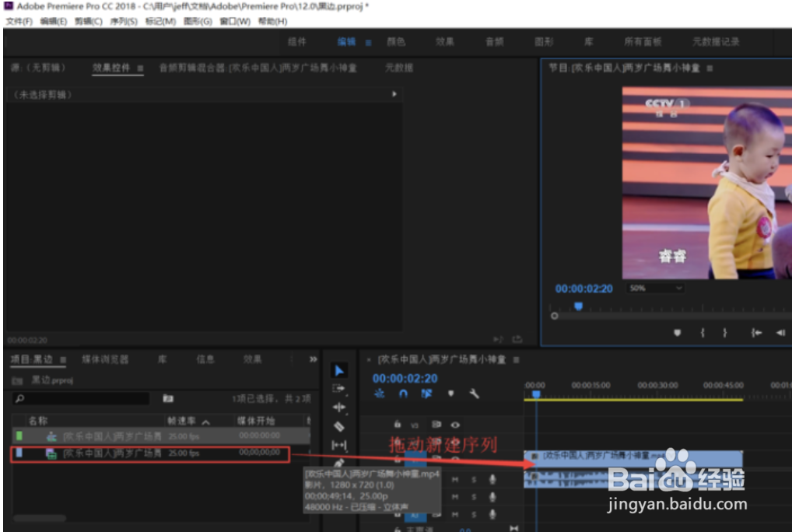Viewport: 792px width, 532px height.
Task: Toggle V3 sync lock
Action: pyautogui.click(x=436, y=425)
